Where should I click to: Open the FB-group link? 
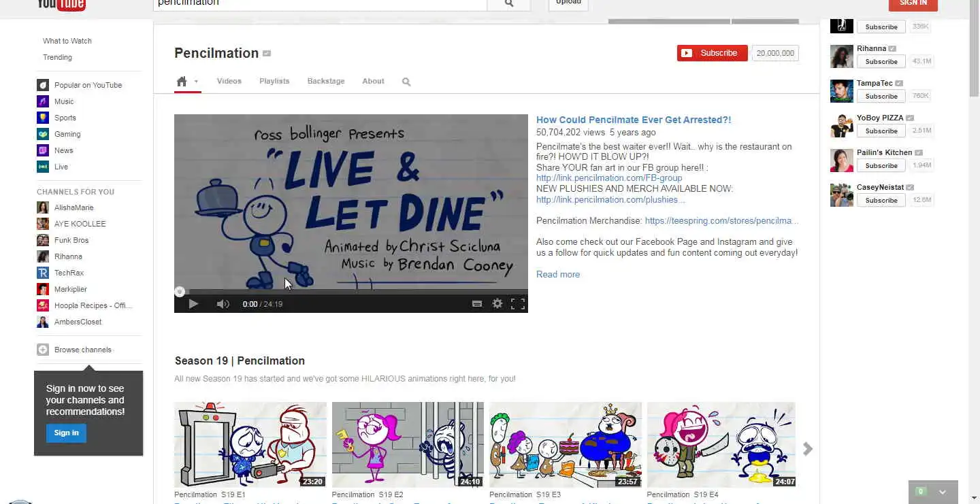[x=609, y=178]
